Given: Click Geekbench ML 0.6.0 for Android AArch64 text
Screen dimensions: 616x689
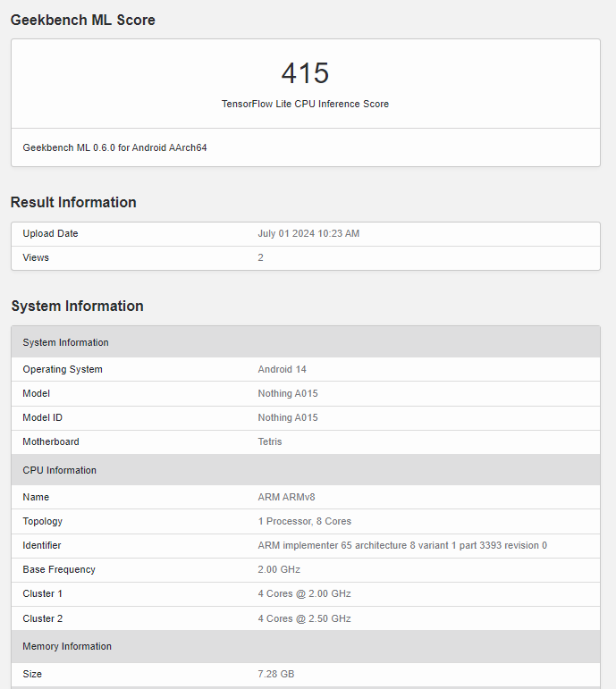Looking at the screenshot, I should pyautogui.click(x=114, y=147).
